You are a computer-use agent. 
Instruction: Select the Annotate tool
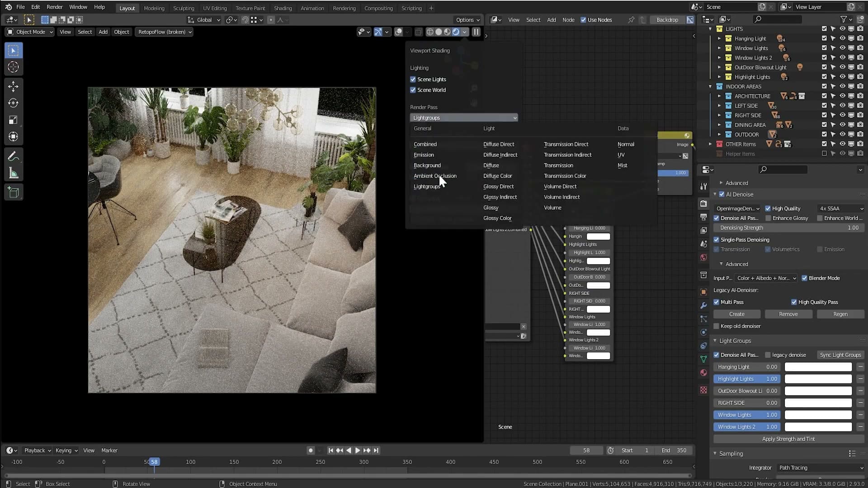coord(13,156)
